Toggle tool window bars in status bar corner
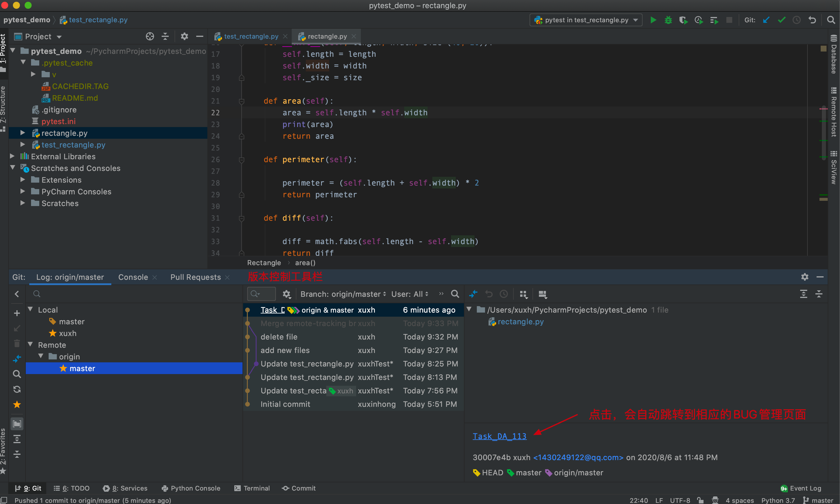 pos(4,500)
